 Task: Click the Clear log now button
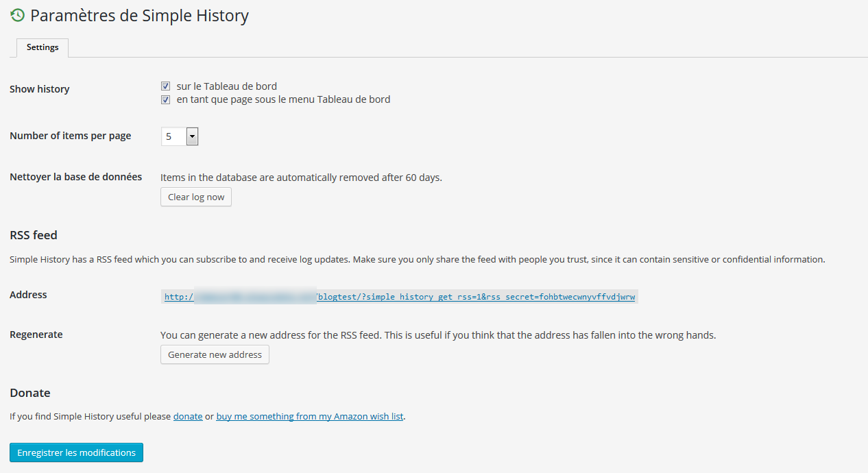196,197
